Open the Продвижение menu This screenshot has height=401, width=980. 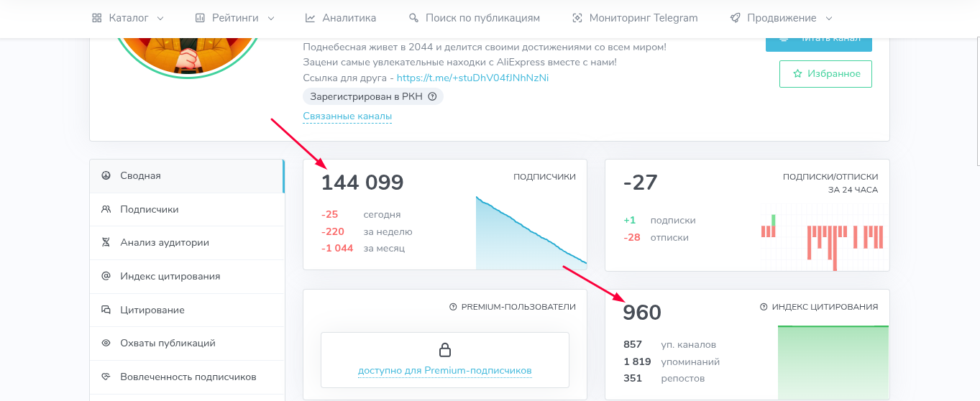click(781, 18)
